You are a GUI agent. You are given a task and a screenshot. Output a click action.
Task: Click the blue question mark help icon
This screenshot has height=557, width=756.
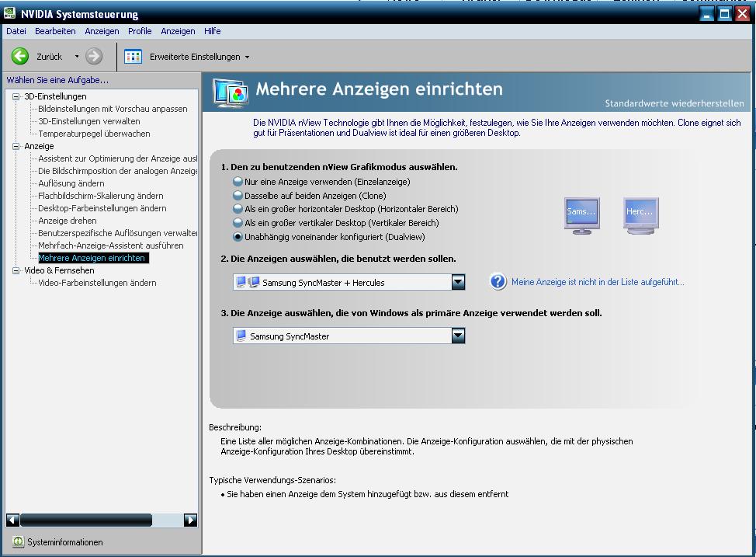coord(498,281)
